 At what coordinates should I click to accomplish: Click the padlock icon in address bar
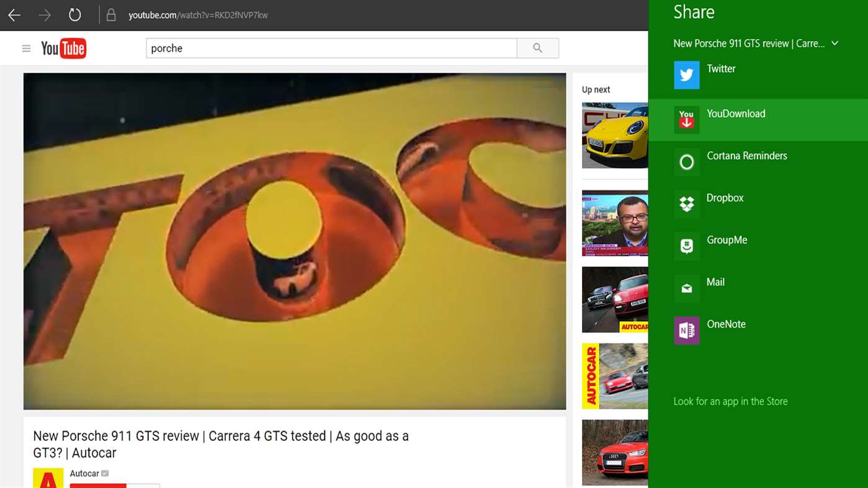[111, 15]
